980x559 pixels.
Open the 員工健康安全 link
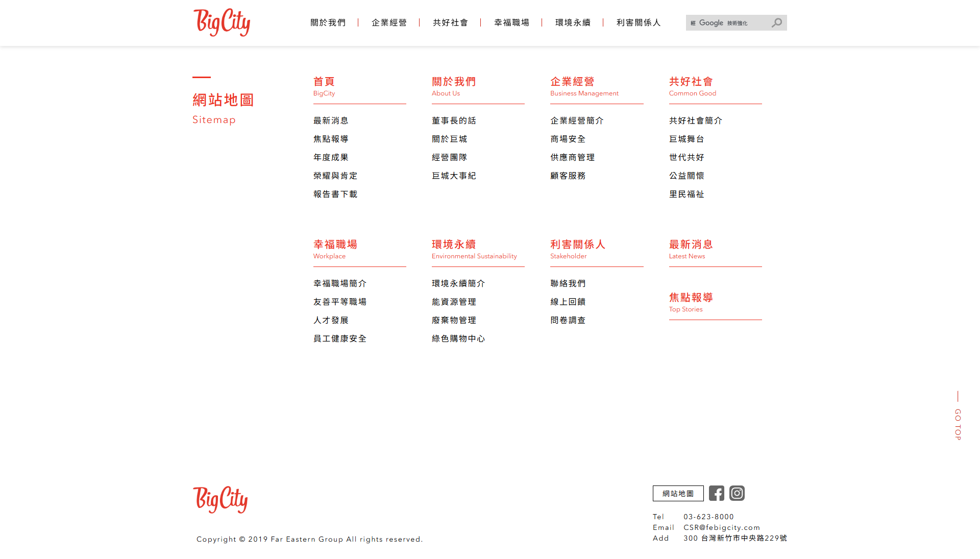coord(340,338)
